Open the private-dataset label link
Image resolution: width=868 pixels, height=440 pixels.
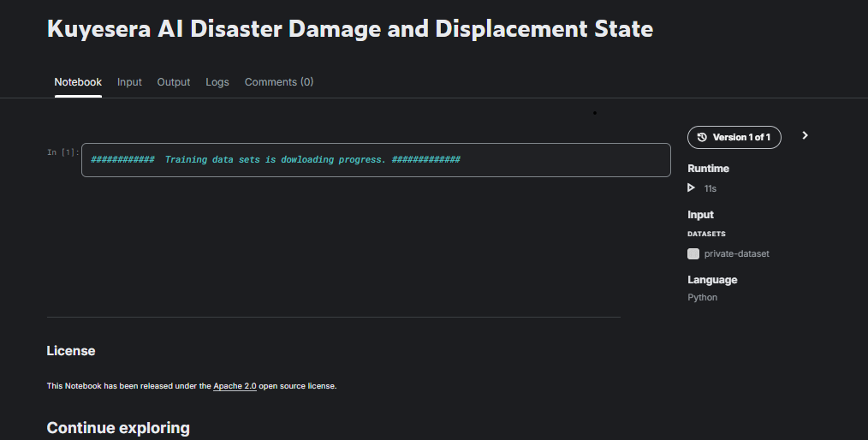[x=736, y=253]
